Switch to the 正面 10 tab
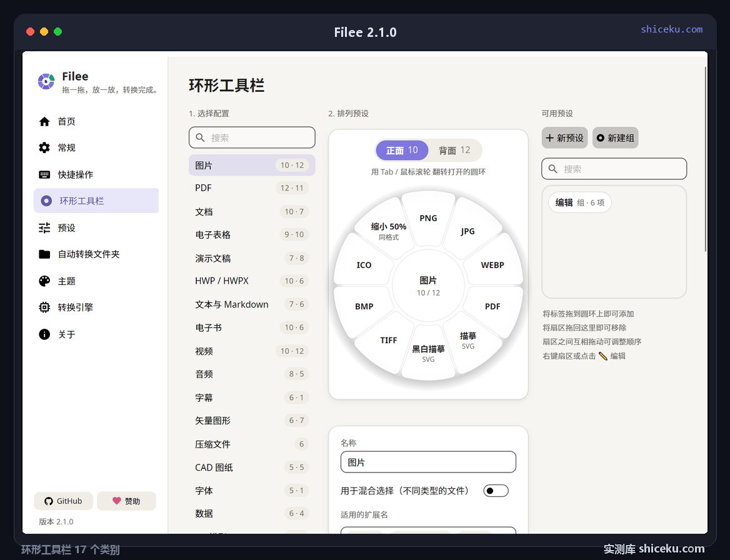The image size is (730, 560). tap(402, 151)
